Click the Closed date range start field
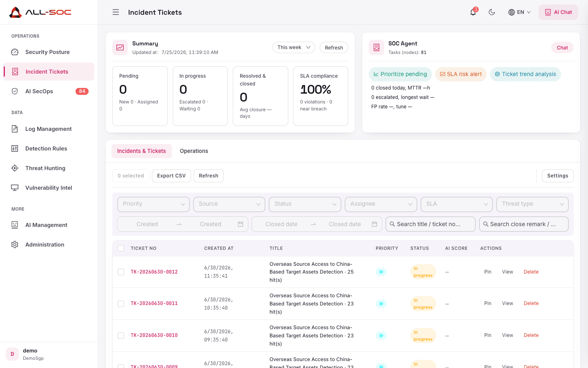This screenshot has width=588, height=368. 281,224
